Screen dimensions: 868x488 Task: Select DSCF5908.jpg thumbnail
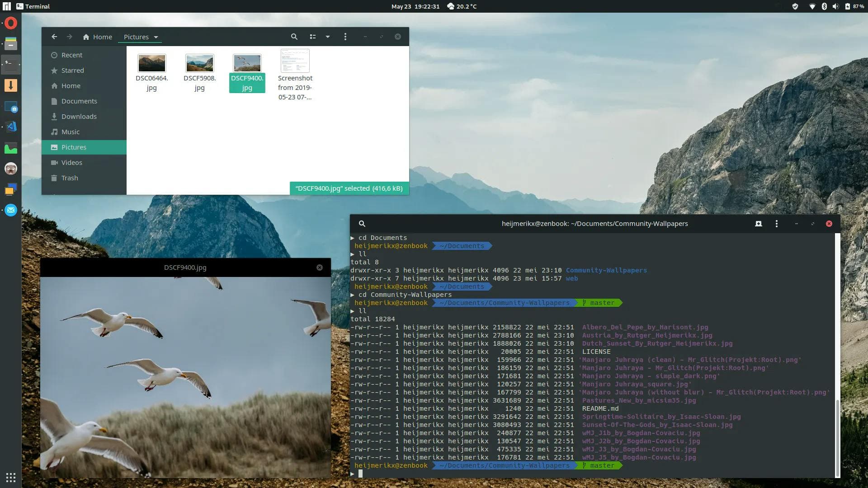pyautogui.click(x=199, y=63)
